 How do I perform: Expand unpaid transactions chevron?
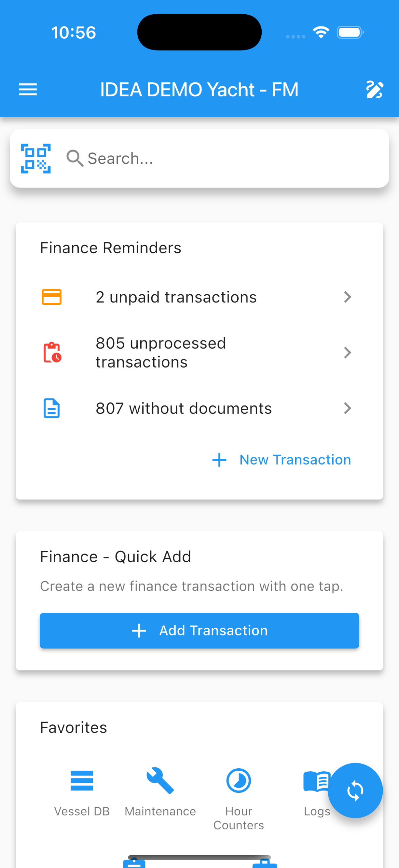coord(347,297)
